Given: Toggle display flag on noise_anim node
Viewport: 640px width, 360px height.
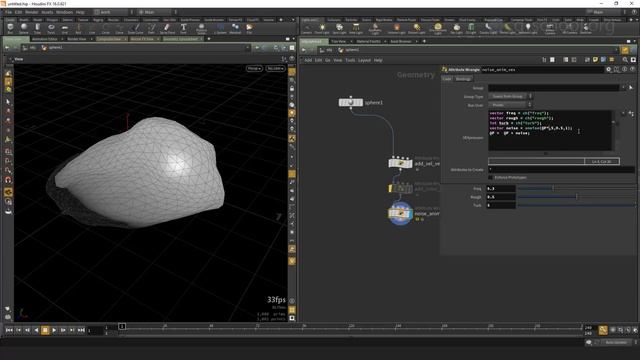Looking at the screenshot, I should tap(410, 213).
